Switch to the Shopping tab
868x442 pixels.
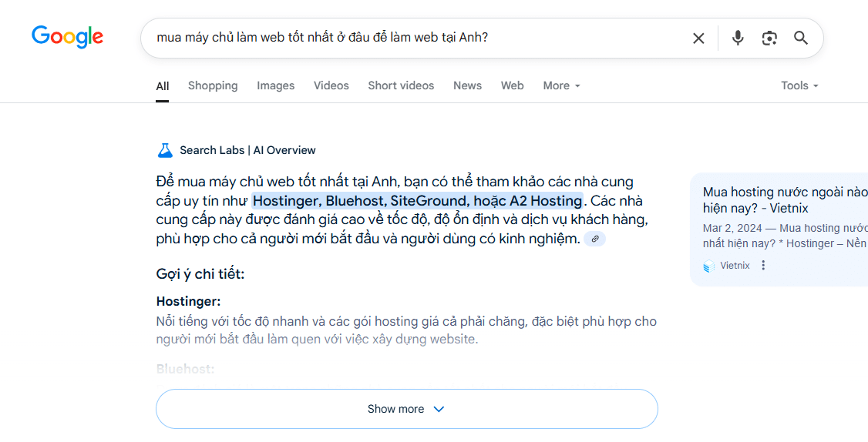coord(213,85)
